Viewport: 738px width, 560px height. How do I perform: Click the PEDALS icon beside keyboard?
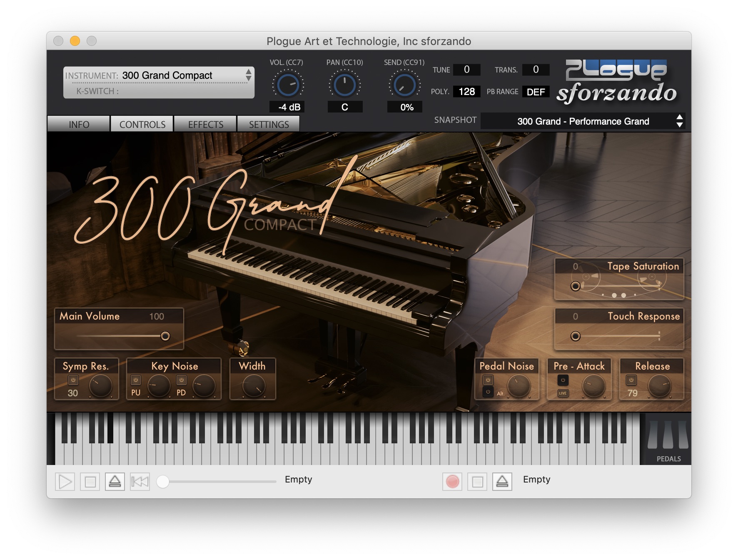668,440
